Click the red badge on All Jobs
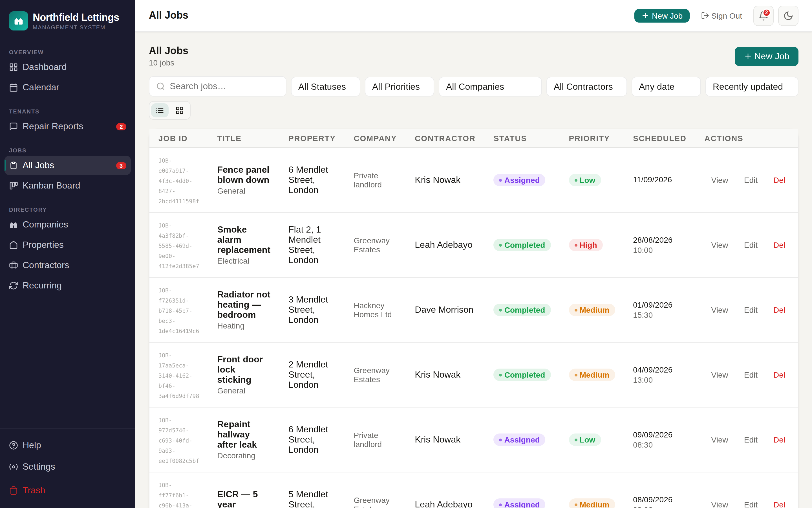Image resolution: width=812 pixels, height=508 pixels. click(x=121, y=166)
